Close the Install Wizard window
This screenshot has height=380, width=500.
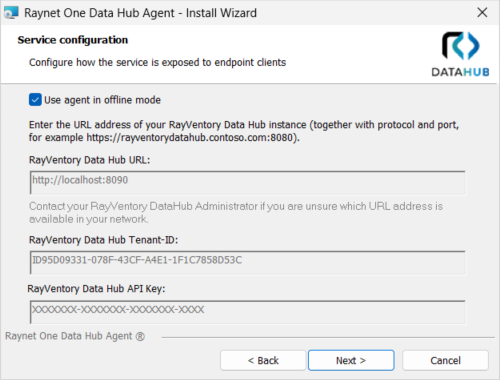click(482, 13)
